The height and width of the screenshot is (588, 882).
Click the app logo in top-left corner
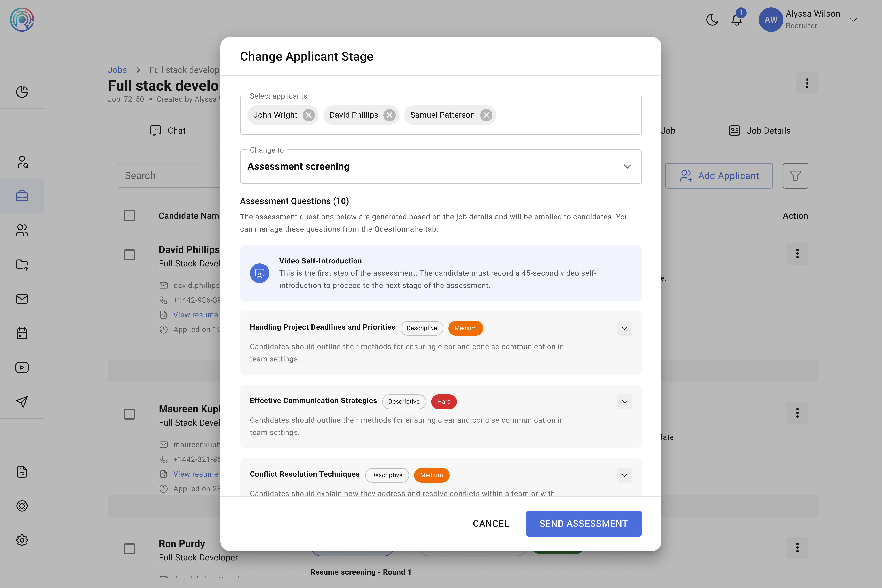(22, 19)
